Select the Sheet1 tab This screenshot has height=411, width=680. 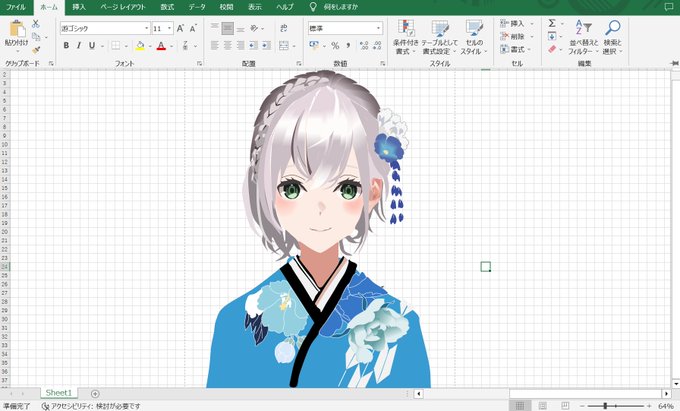59,393
